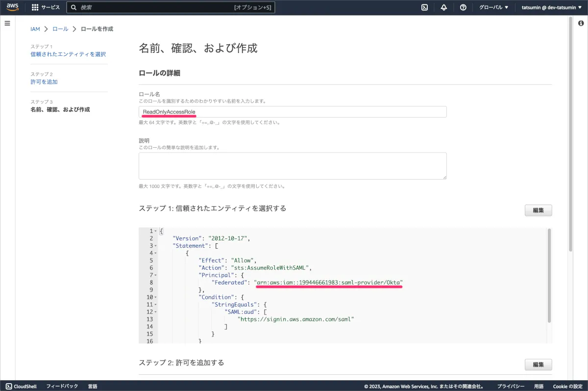Open the notifications bell
The height and width of the screenshot is (391, 588).
pos(444,7)
